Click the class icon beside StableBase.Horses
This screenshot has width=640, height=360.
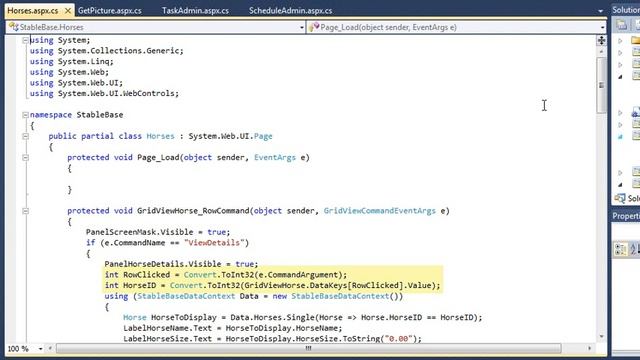click(x=13, y=27)
